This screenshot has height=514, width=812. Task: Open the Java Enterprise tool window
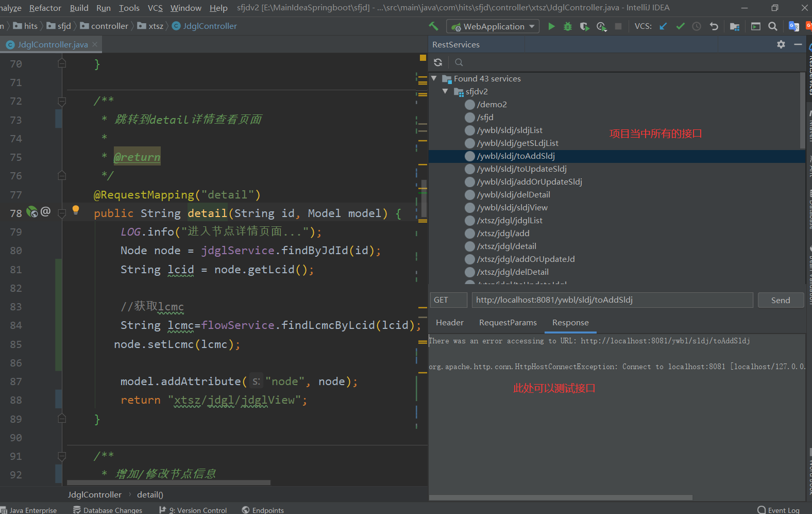pos(29,510)
